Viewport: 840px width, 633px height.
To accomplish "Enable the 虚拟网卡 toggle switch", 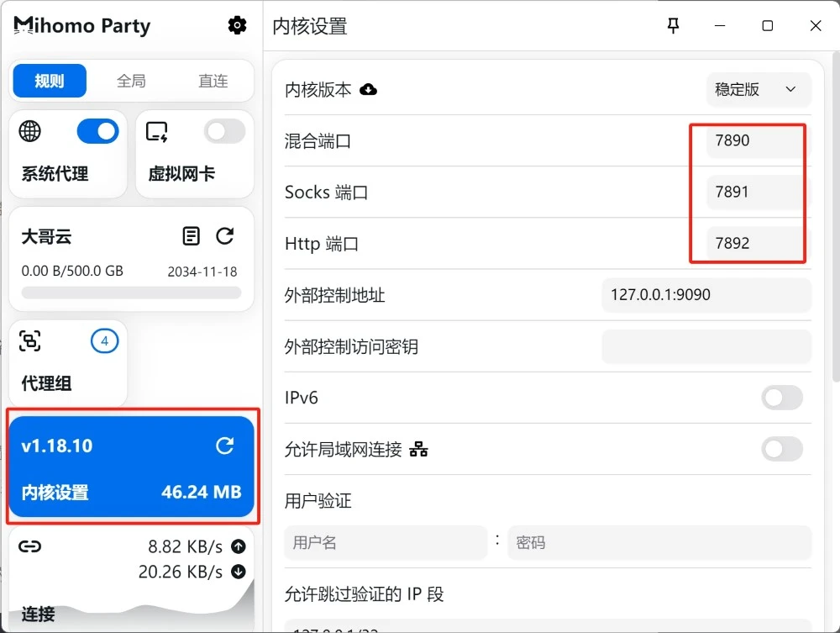I will point(224,131).
